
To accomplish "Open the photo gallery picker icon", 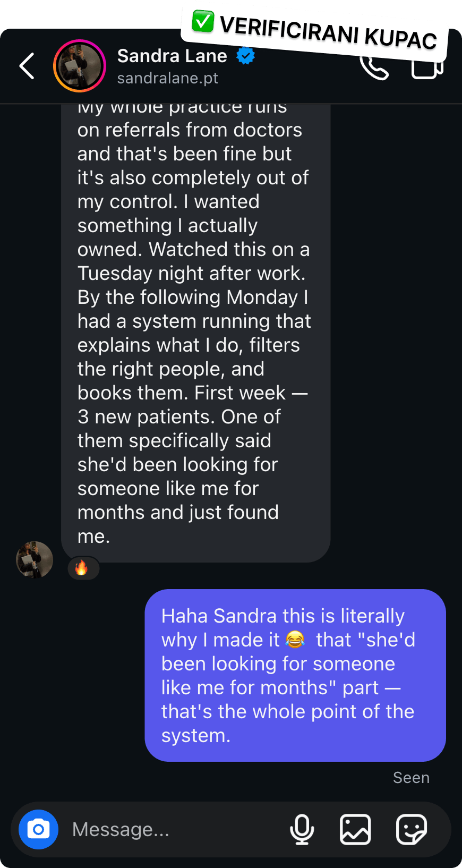I will 355,829.
